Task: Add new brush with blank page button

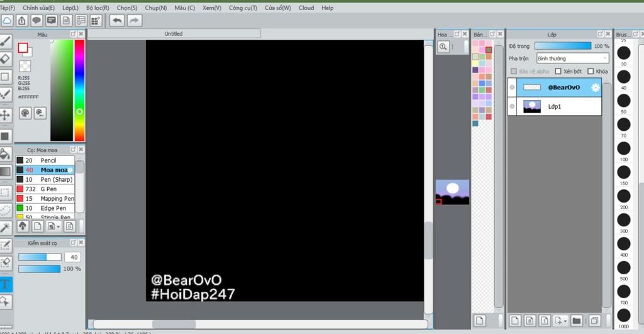Action: coord(37,226)
